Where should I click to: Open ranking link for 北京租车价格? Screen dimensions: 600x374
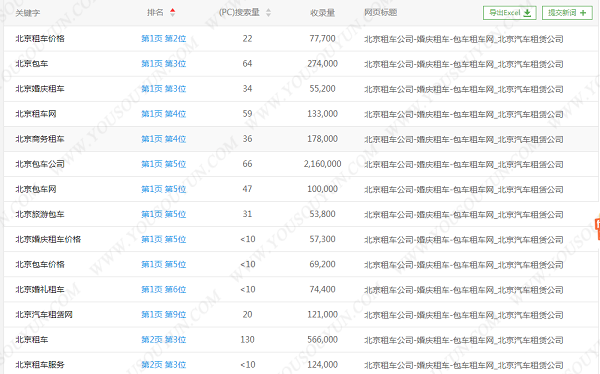(163, 39)
